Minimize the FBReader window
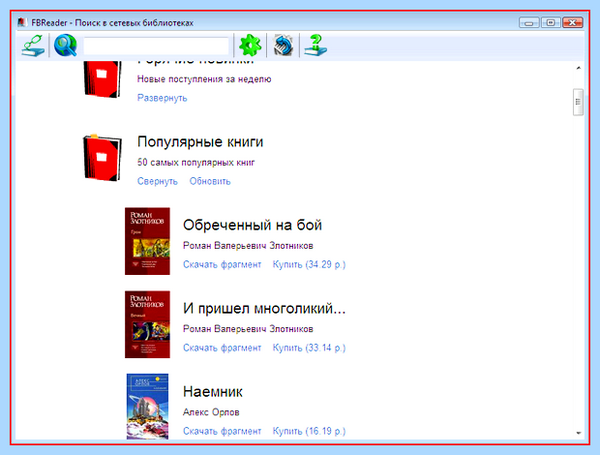The height and width of the screenshot is (455, 600). (529, 23)
